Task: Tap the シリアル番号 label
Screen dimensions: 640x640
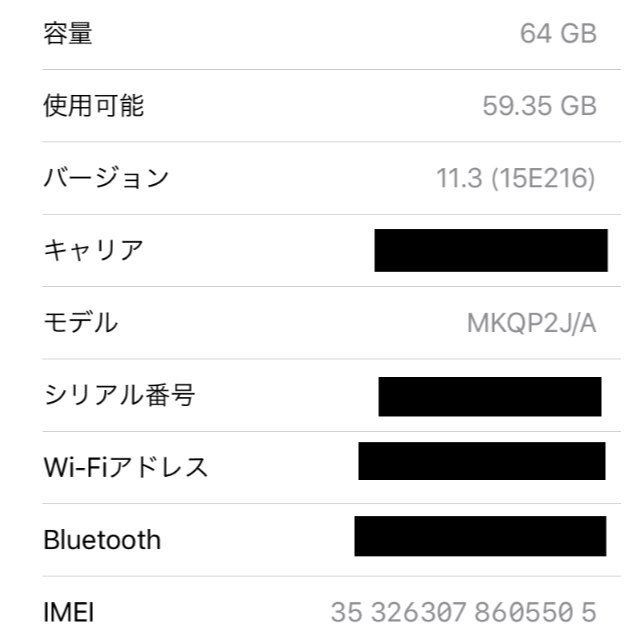Action: coord(119,395)
